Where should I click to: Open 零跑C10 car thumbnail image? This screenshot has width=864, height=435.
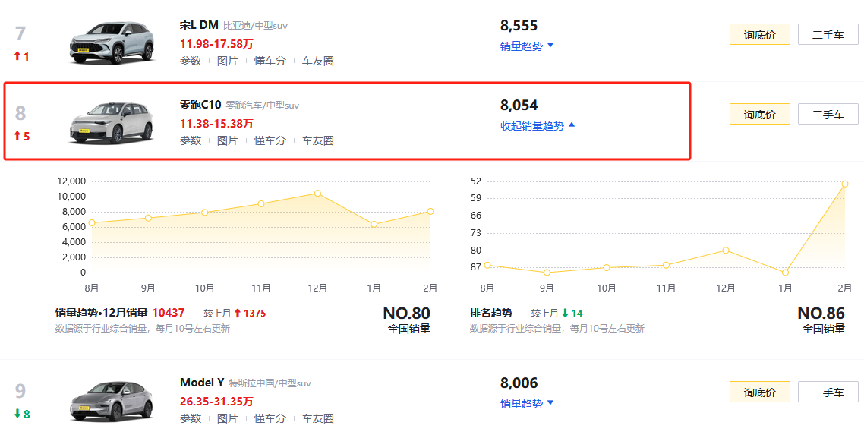(112, 122)
